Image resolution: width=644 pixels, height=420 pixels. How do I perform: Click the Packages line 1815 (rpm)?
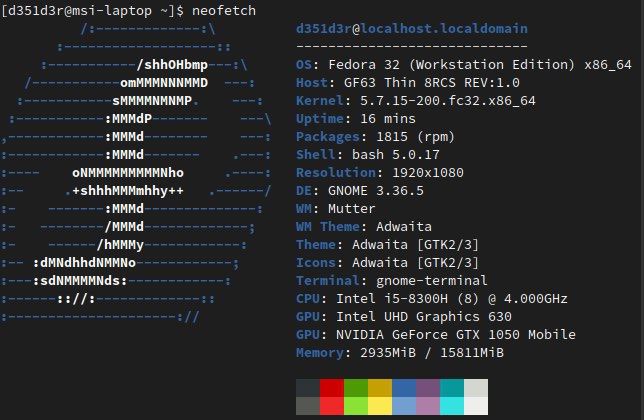375,137
